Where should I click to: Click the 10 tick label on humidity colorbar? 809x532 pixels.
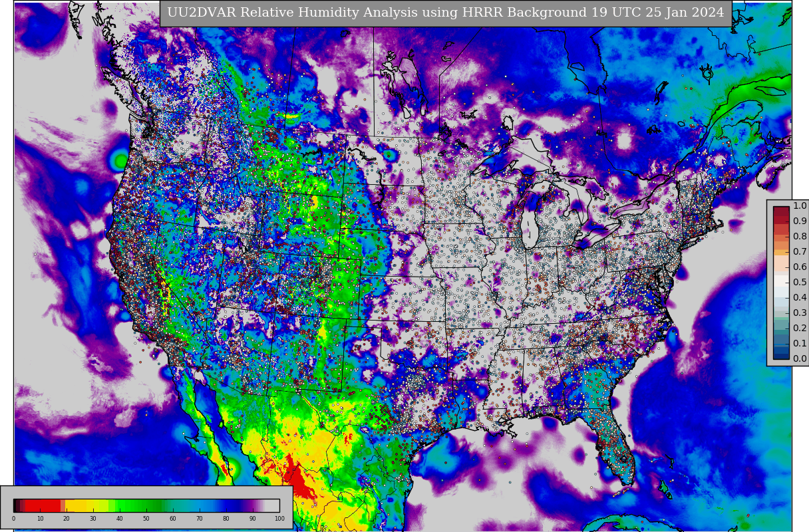coord(40,519)
